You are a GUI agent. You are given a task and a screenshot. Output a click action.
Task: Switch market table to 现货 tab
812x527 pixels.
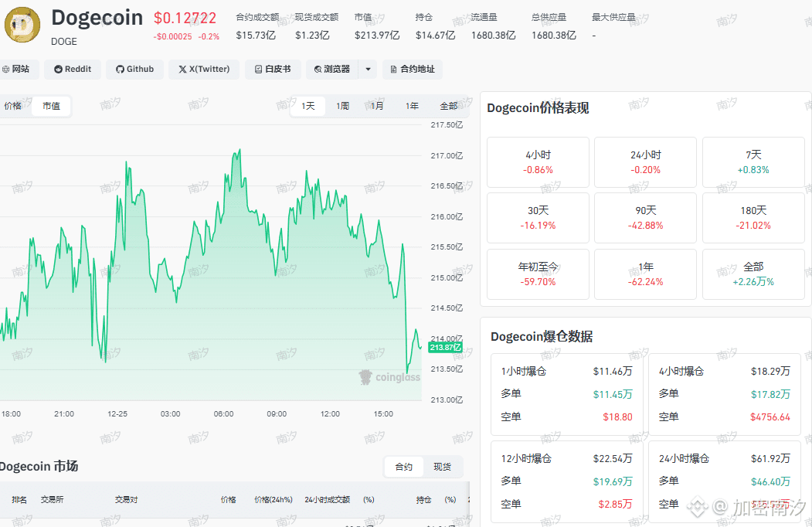[442, 467]
